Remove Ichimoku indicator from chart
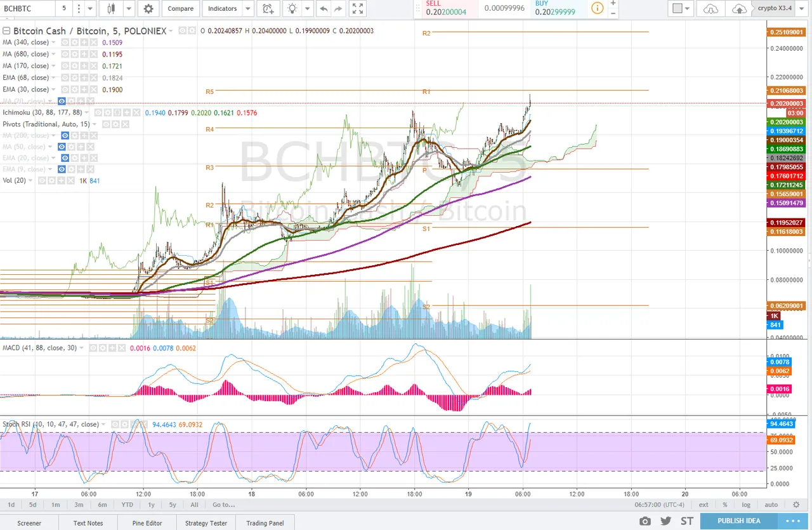The image size is (812, 530). pyautogui.click(x=136, y=112)
